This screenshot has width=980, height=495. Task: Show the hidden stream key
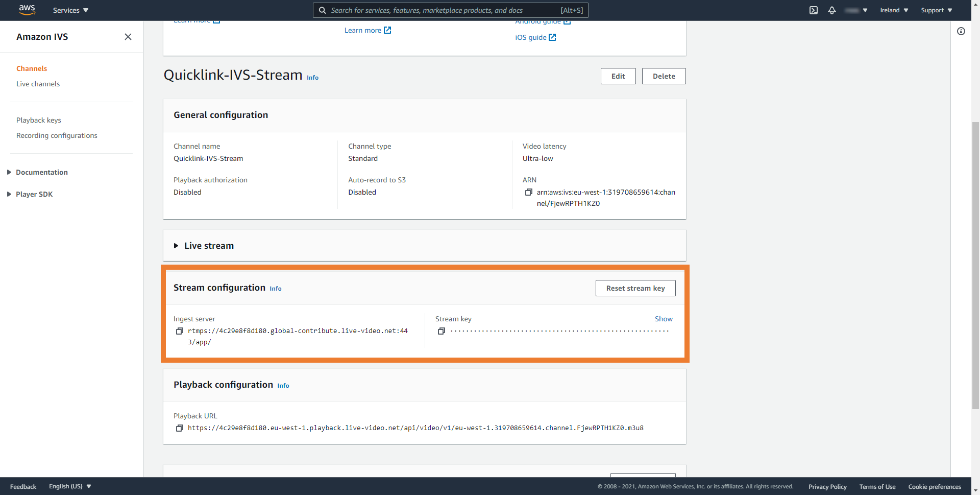point(664,319)
